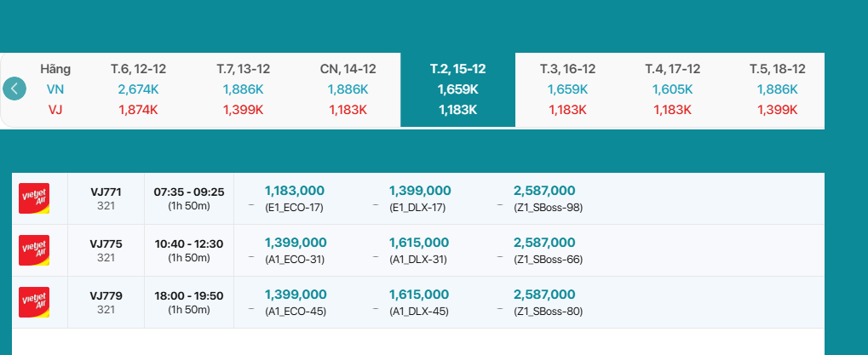This screenshot has height=355, width=868.
Task: Pick the T.5, 18-12 date tab
Action: tap(777, 89)
